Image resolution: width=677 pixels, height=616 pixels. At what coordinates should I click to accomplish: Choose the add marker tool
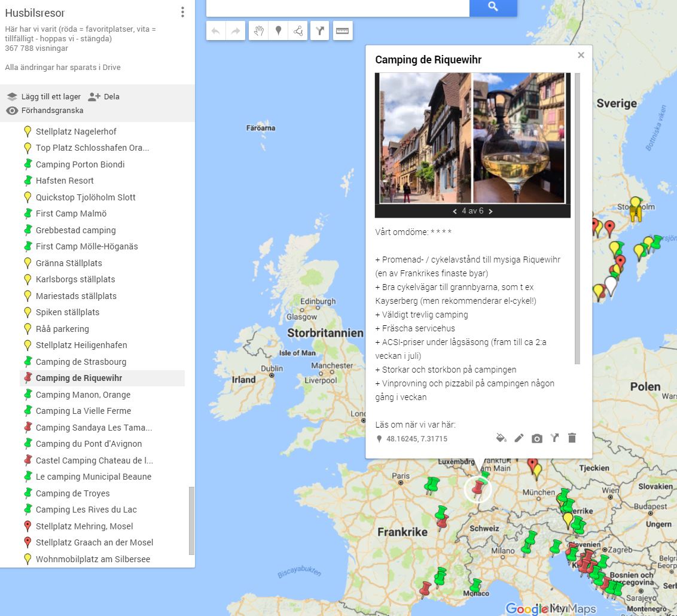(278, 31)
